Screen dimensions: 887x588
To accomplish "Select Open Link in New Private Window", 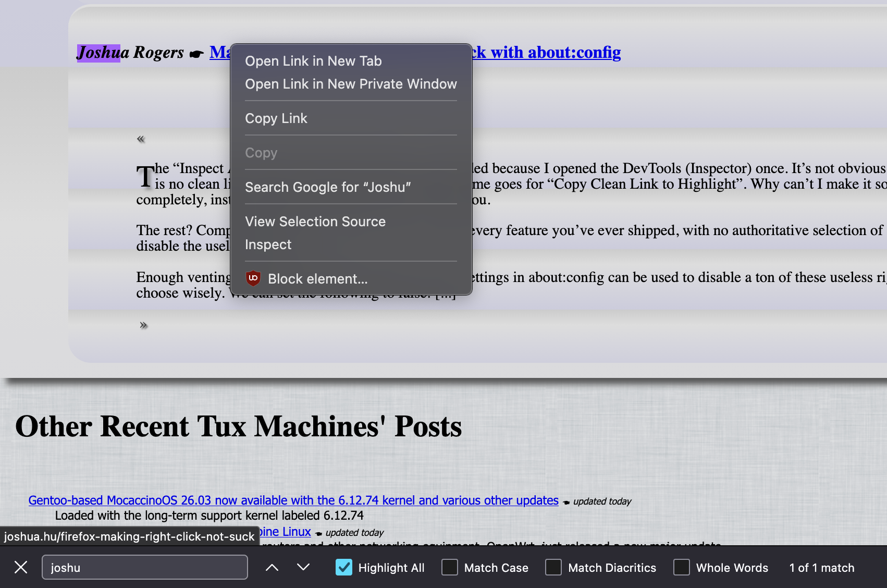I will 351,84.
